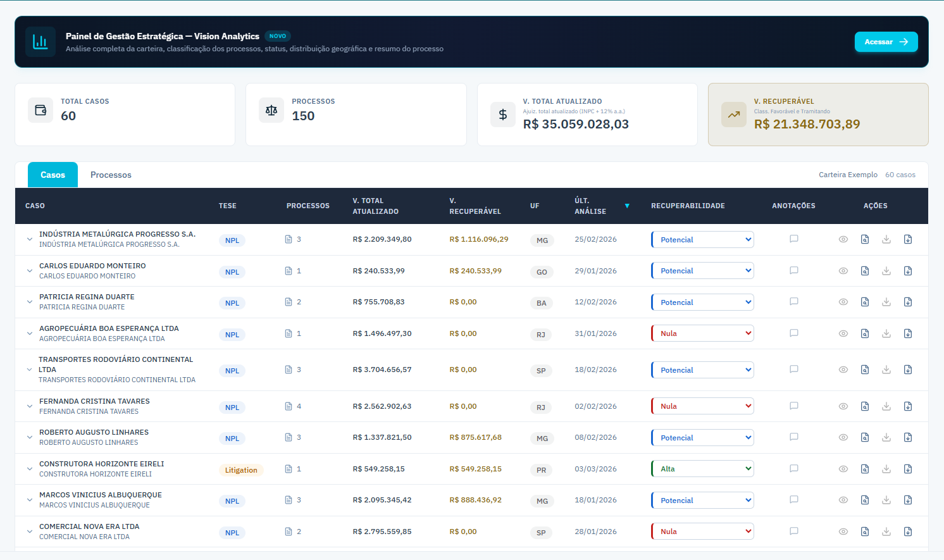Click the scales icon on the Processos card
Image resolution: width=944 pixels, height=560 pixels.
271,109
